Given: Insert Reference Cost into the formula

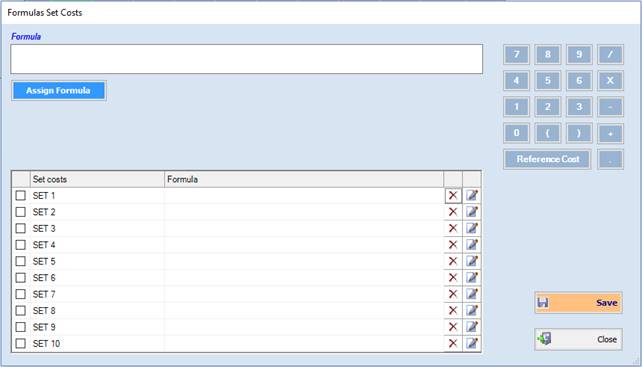Looking at the screenshot, I should (547, 159).
